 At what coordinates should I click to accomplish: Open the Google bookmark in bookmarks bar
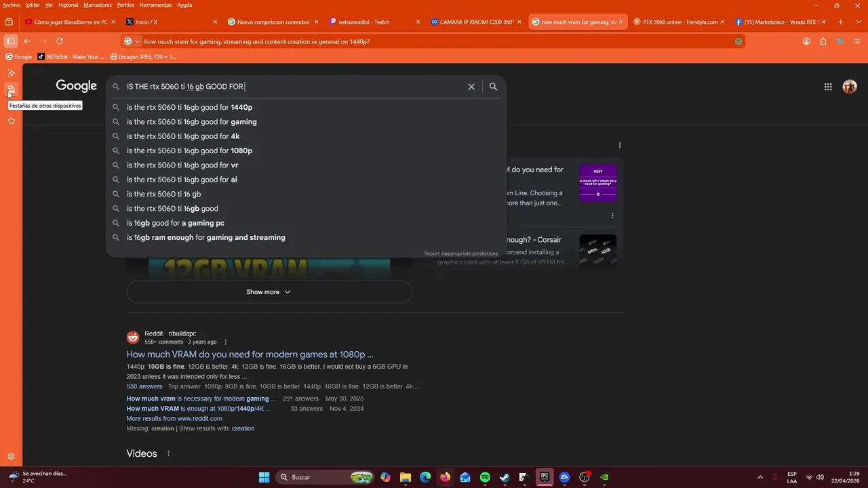click(19, 57)
